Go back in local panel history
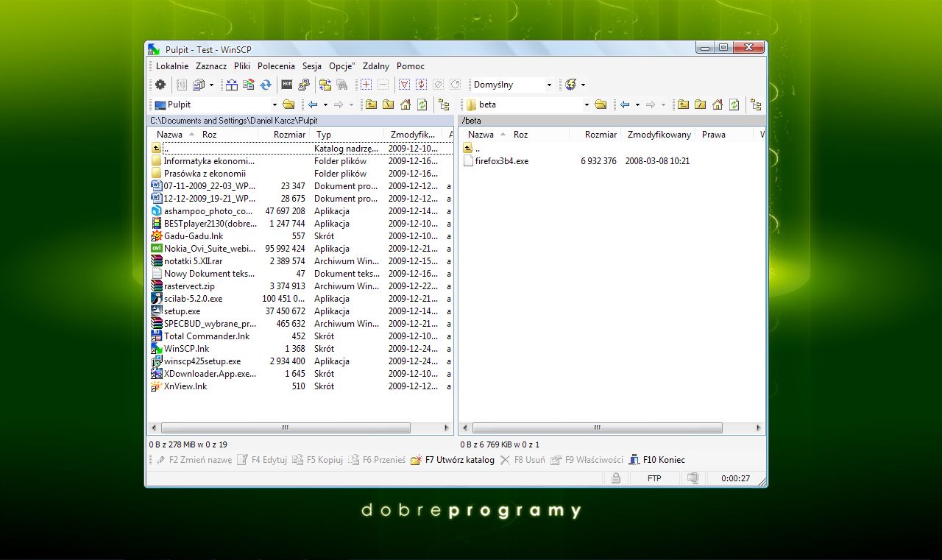Screen dimensions: 942x560 coord(313,104)
